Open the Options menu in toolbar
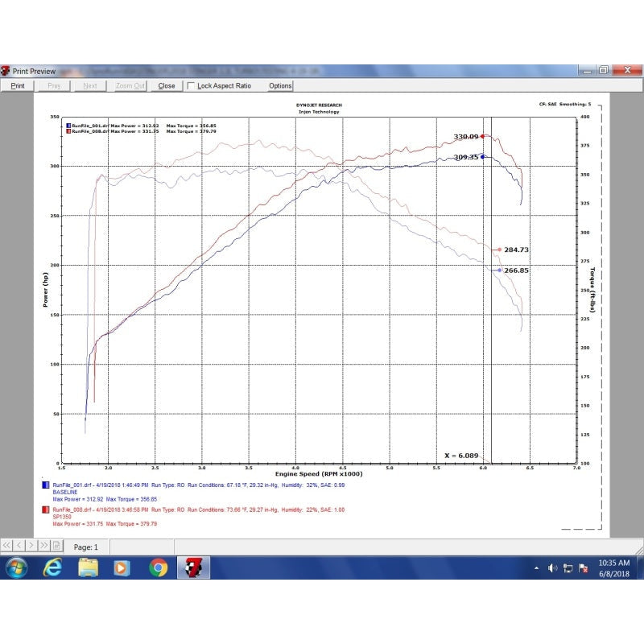This screenshot has width=644, height=644. (280, 85)
